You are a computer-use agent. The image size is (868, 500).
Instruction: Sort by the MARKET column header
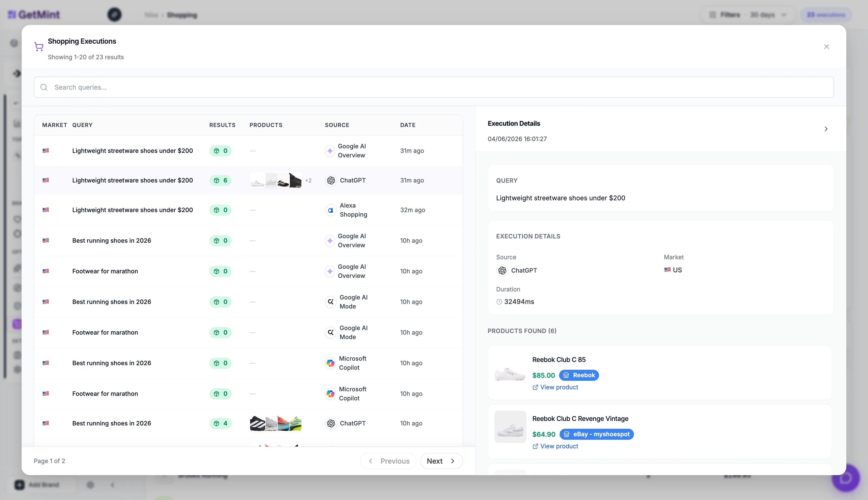coord(55,125)
